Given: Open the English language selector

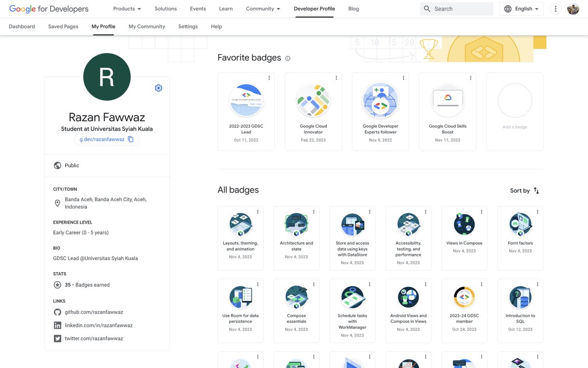Looking at the screenshot, I should (521, 9).
